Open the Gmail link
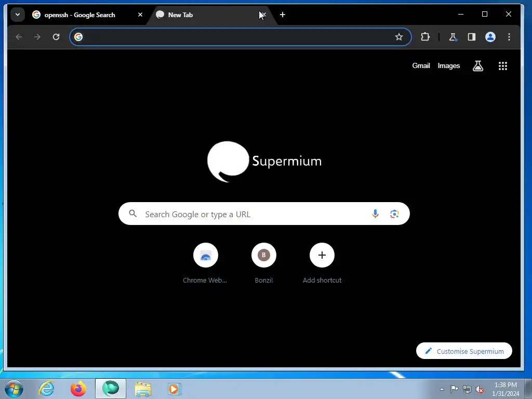The width and height of the screenshot is (532, 399). click(x=421, y=66)
